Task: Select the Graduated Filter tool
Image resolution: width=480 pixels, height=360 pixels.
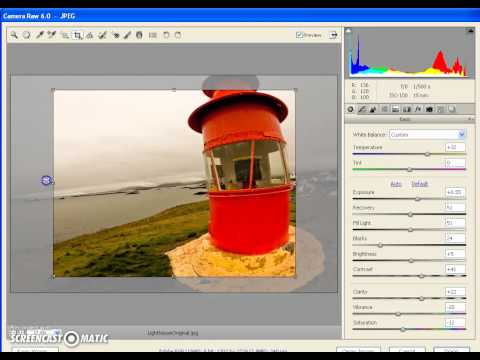Action: coord(139,35)
